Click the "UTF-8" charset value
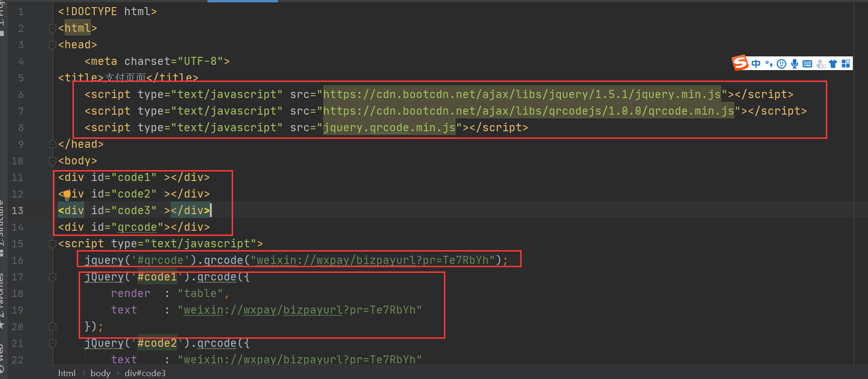This screenshot has width=868, height=379. pyautogui.click(x=200, y=61)
